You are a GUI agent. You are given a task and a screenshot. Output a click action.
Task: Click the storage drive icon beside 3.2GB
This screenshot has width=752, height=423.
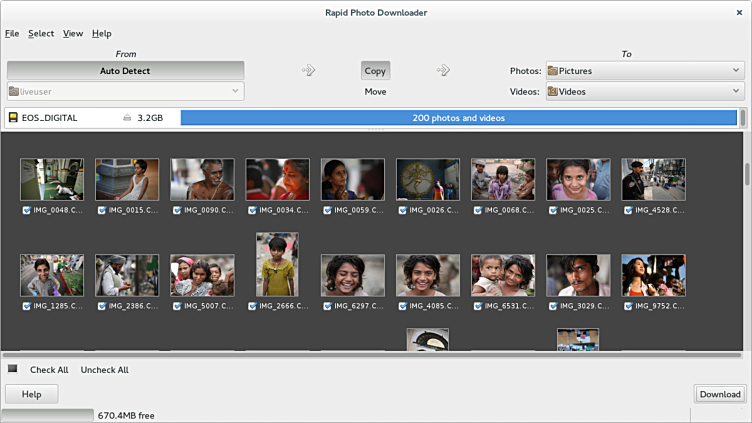pyautogui.click(x=127, y=118)
